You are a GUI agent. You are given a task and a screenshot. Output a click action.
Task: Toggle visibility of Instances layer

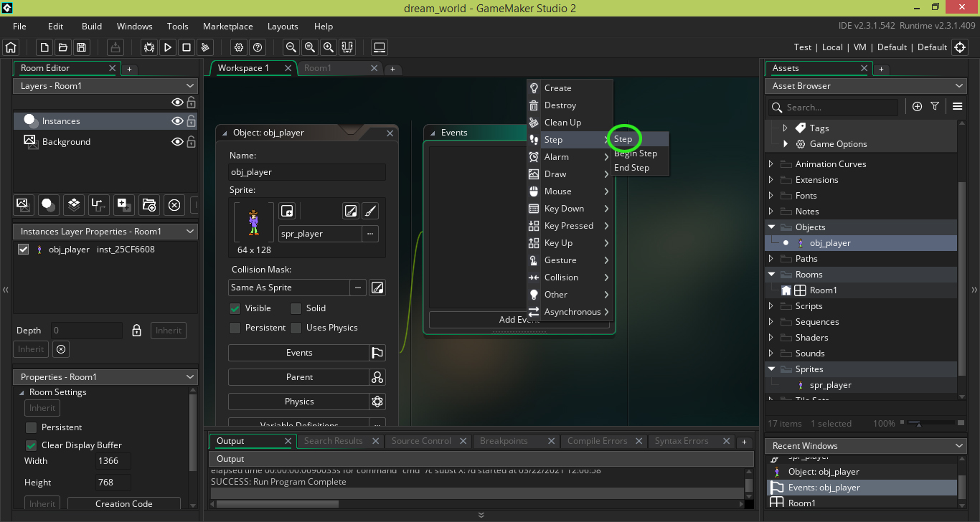click(177, 121)
